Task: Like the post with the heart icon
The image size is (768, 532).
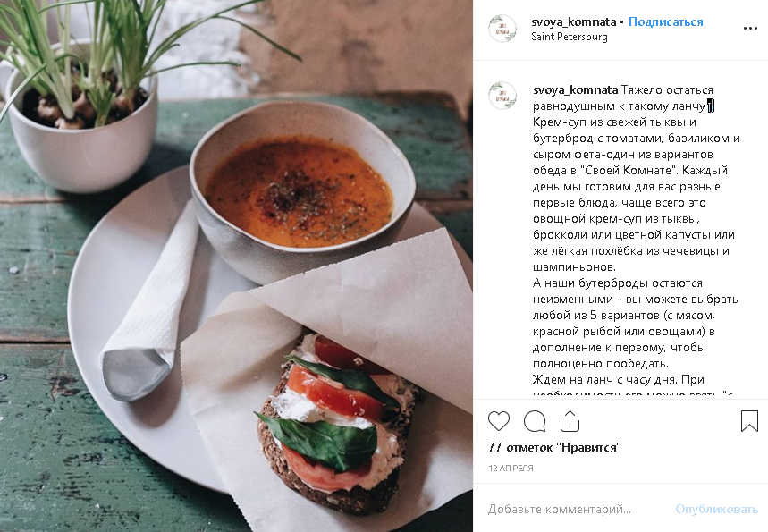Action: [499, 421]
